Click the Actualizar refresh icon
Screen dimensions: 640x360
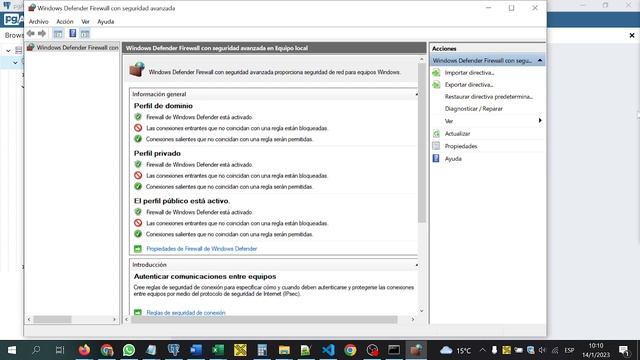click(436, 133)
